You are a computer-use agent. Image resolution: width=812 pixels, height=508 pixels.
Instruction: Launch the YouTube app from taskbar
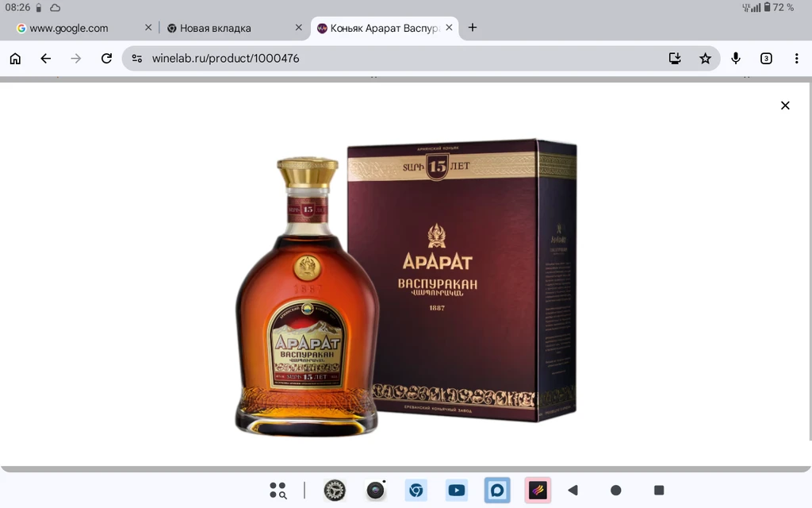[457, 491]
